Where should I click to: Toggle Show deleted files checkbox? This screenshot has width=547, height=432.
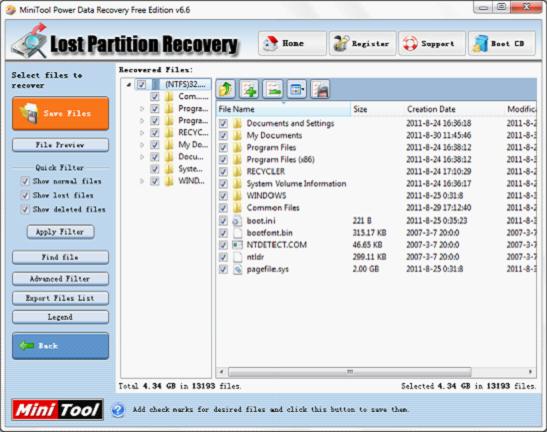24,209
